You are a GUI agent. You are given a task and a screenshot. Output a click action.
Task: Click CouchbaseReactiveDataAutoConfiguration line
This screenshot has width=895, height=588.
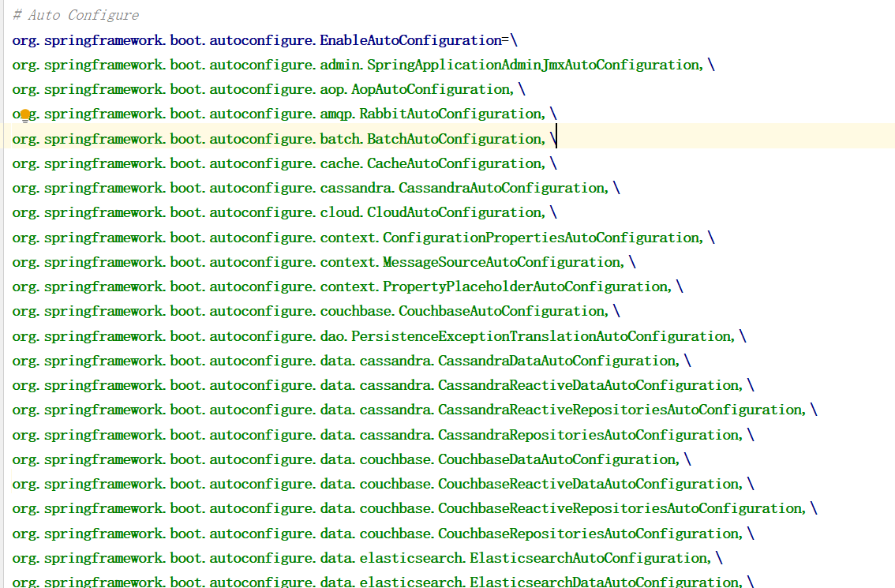click(383, 485)
